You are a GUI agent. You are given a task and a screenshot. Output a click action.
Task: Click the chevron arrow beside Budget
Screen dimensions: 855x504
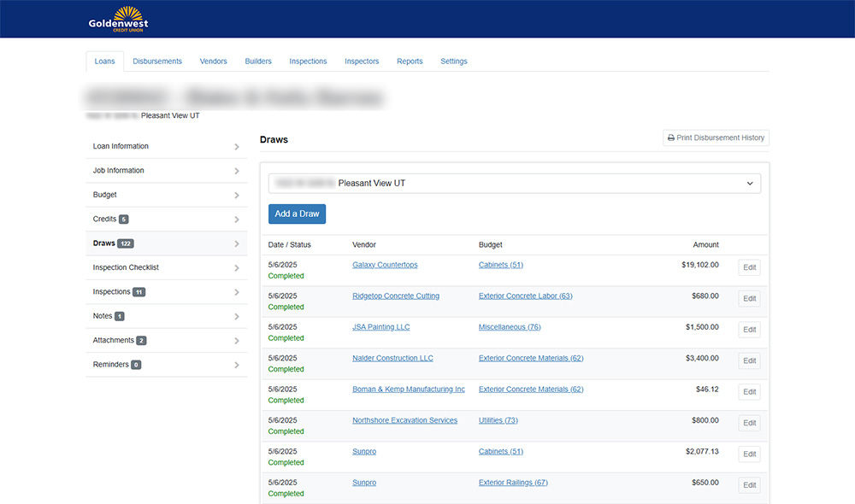point(237,196)
